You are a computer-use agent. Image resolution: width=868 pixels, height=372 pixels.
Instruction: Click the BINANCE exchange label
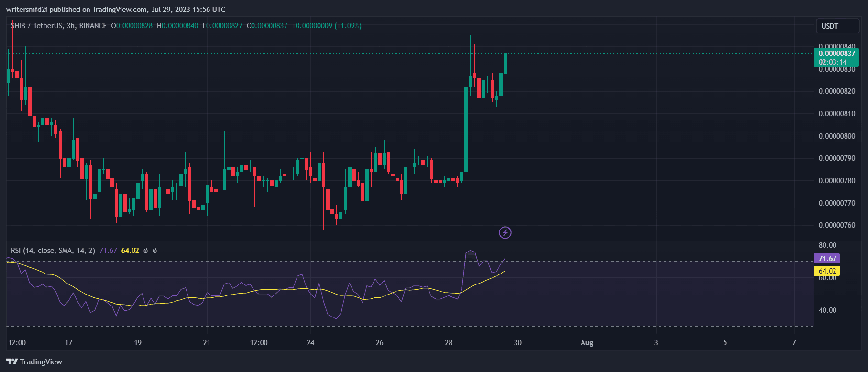pyautogui.click(x=93, y=26)
